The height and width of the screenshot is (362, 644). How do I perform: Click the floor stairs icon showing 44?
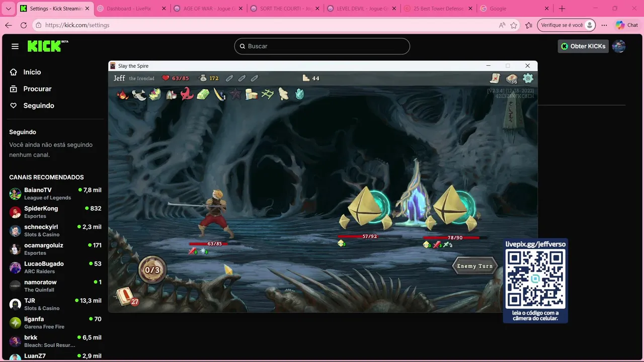tap(305, 78)
